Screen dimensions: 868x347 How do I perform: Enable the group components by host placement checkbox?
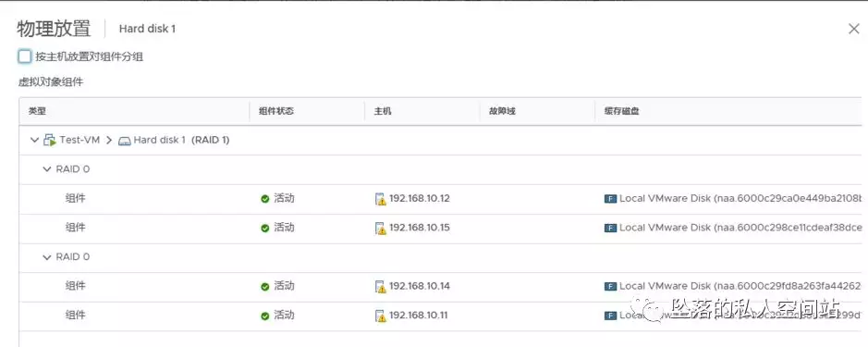click(x=24, y=56)
